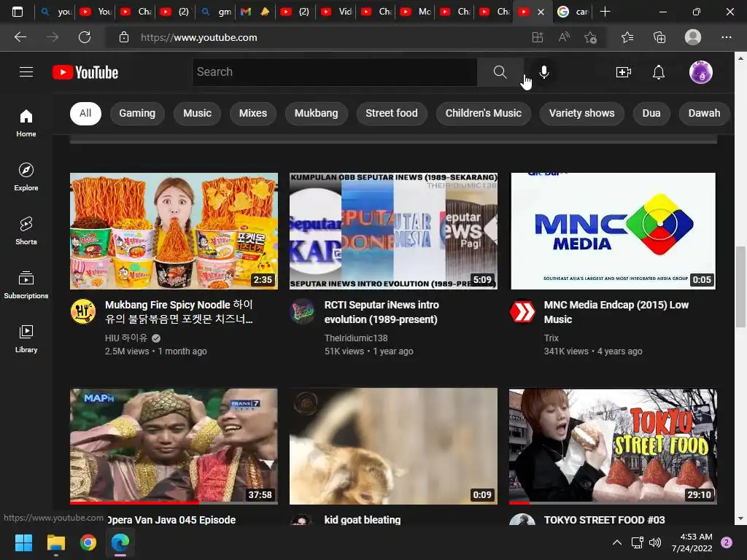Viewport: 747px width, 560px height.
Task: Switch to the Gmail browser tab
Action: pos(255,12)
